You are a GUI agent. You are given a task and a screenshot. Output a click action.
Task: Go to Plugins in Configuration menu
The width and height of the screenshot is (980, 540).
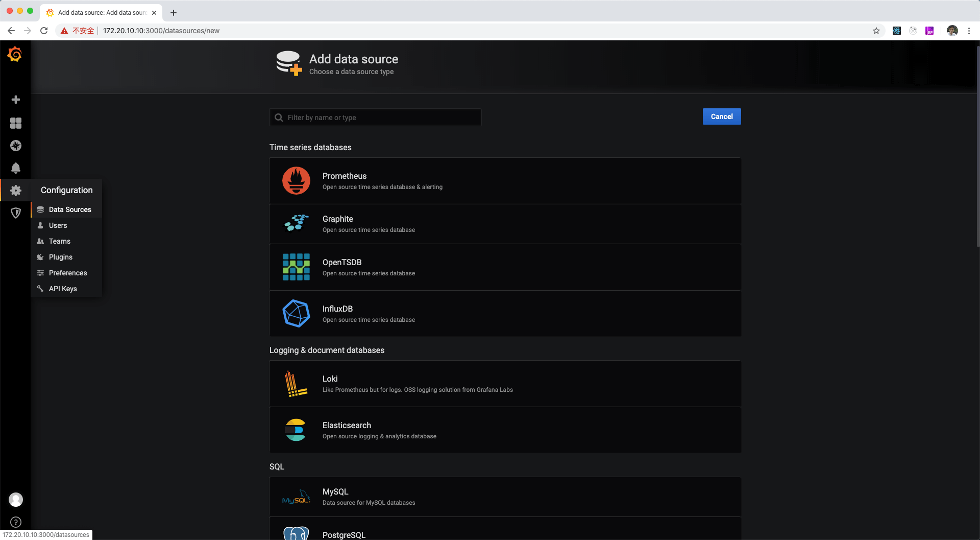coord(61,257)
